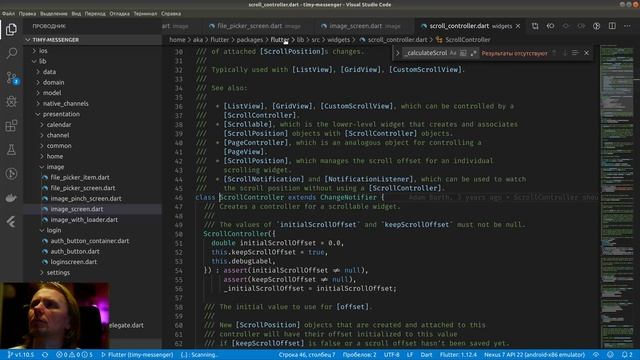
Task: Go to previous change in the editor toolbar
Action: tap(550, 26)
